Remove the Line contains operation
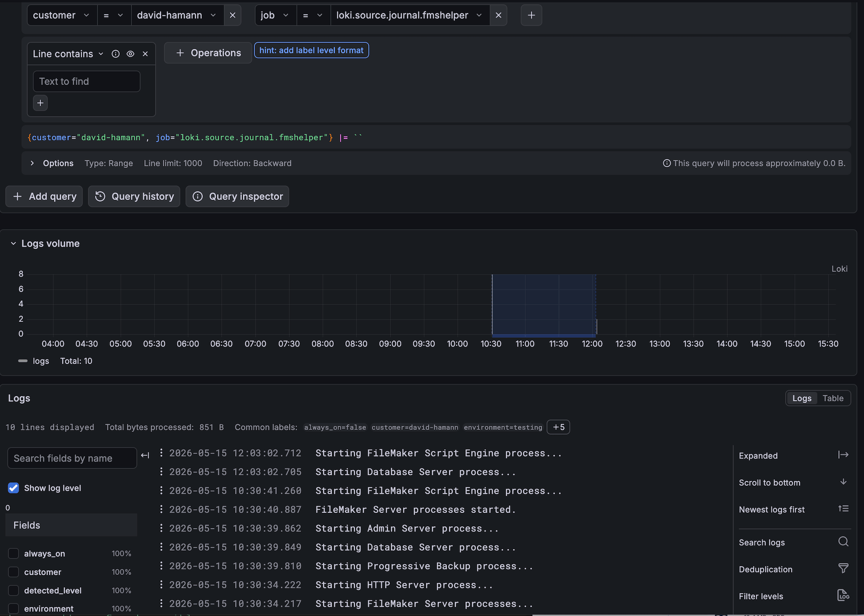This screenshot has width=864, height=616. point(145,54)
